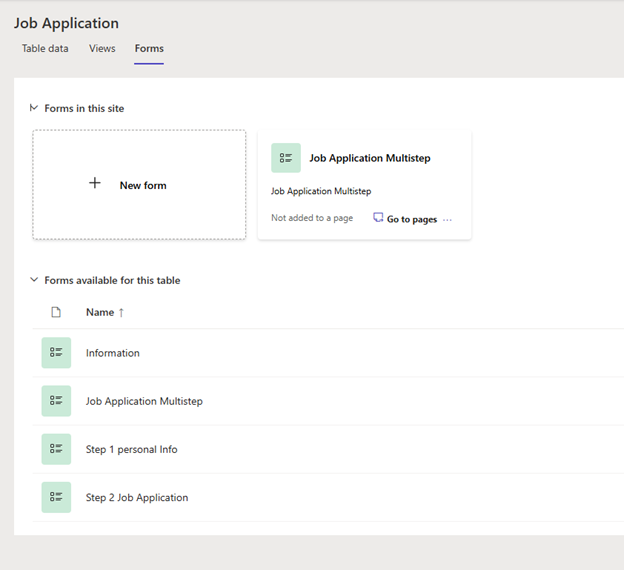The height and width of the screenshot is (570, 624).
Task: Click the Step 1 personal Info icon
Action: tap(56, 449)
